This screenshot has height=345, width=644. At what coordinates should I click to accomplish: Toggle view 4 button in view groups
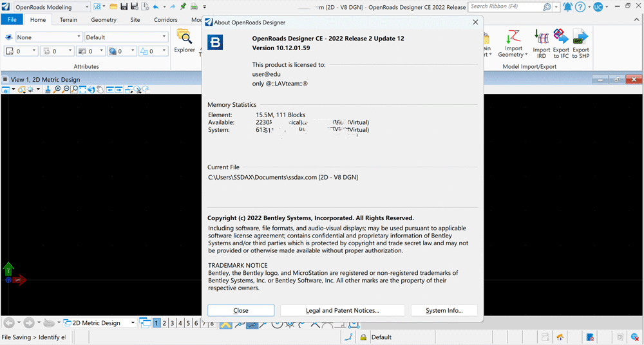click(x=180, y=323)
